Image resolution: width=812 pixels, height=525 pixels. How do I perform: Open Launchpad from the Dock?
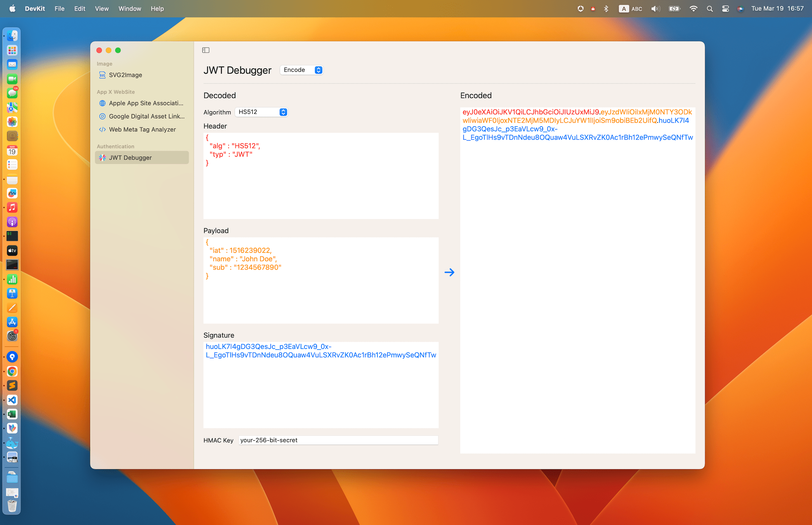pyautogui.click(x=12, y=50)
